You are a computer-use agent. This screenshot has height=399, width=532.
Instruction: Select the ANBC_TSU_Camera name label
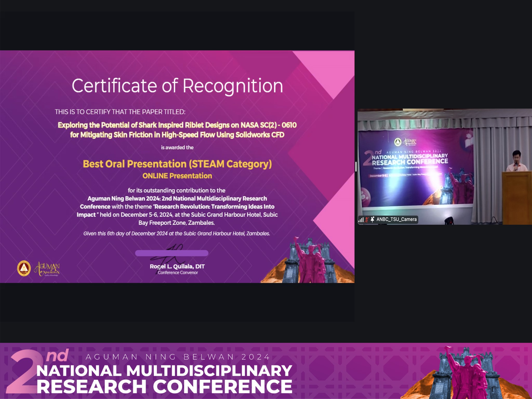[396, 220]
